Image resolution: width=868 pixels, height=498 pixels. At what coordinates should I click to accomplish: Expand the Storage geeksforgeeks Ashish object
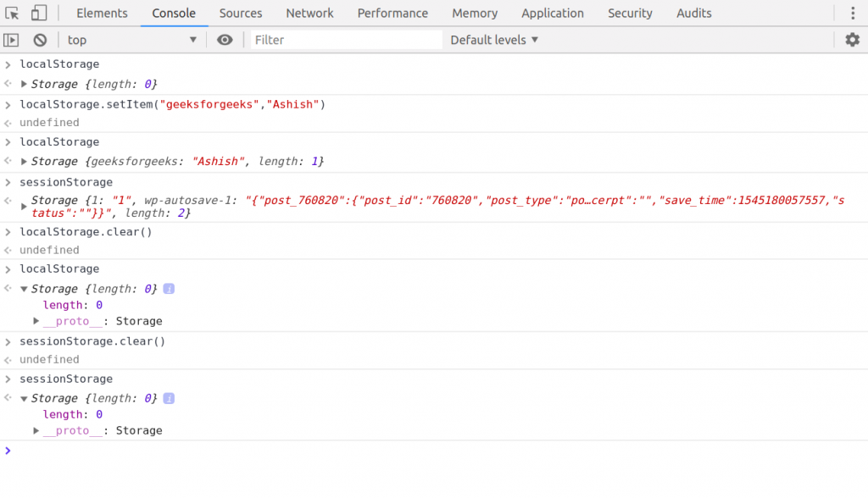coord(25,161)
